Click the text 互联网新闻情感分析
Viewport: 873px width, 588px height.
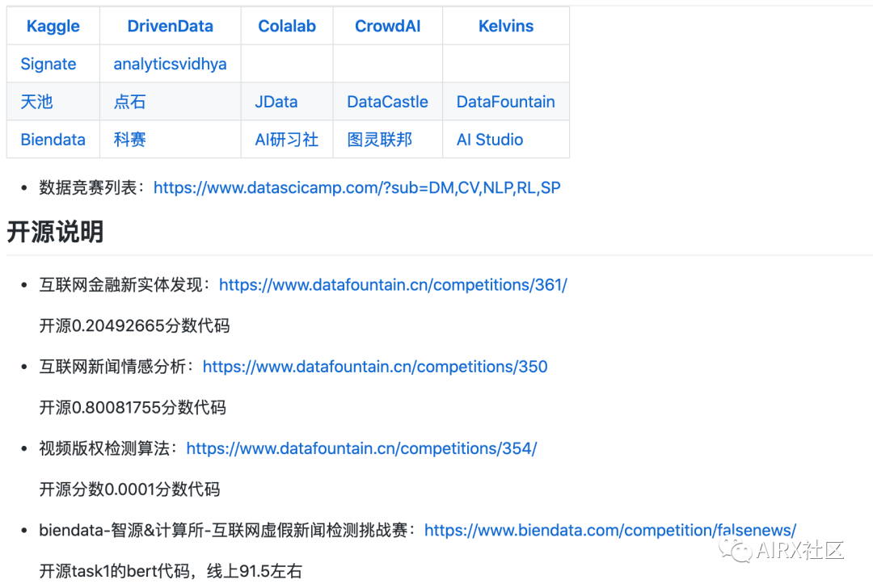[112, 367]
